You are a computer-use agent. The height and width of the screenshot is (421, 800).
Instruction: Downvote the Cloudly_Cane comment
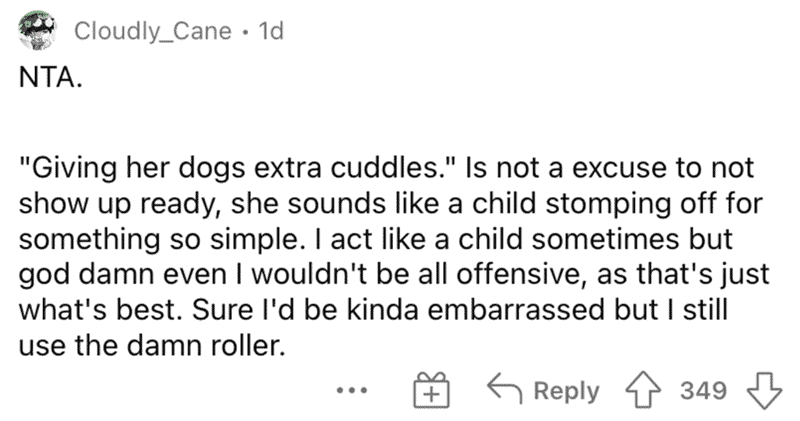click(x=764, y=391)
